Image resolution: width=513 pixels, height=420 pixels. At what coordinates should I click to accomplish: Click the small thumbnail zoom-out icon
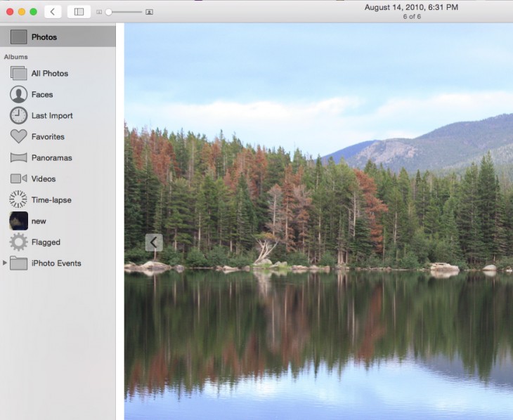(x=99, y=12)
